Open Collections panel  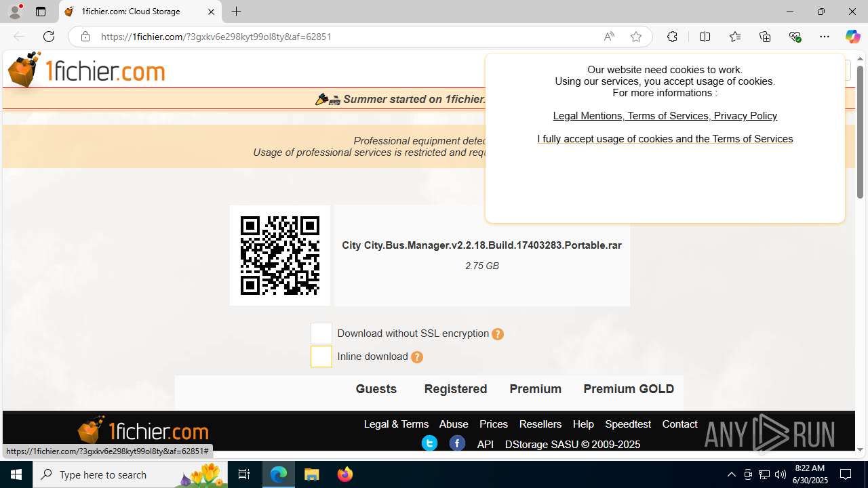tap(765, 37)
